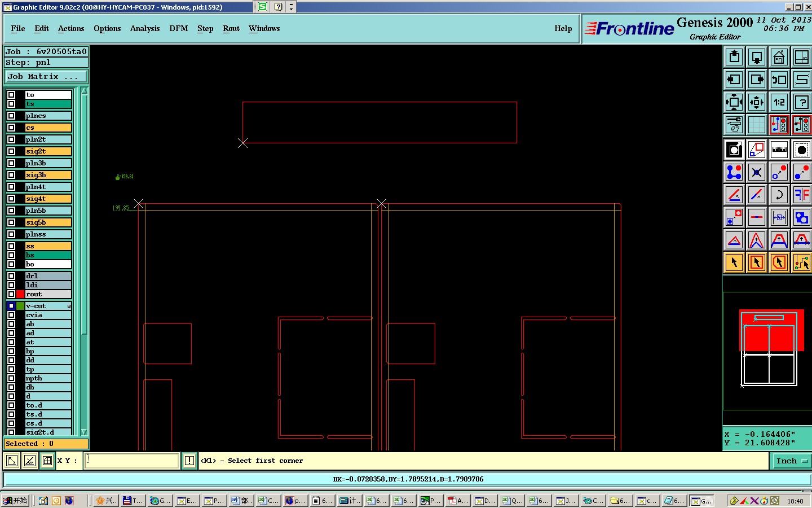Open the DFM menu
812x508 pixels.
(x=179, y=28)
